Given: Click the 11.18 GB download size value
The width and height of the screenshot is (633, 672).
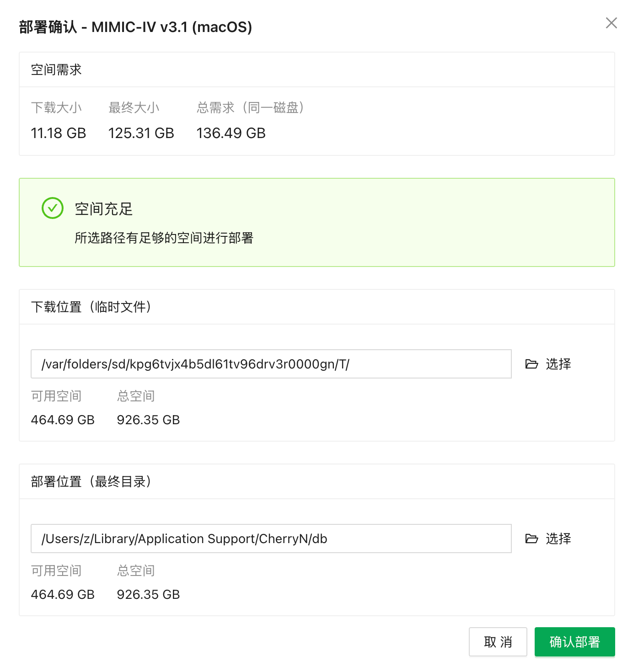Looking at the screenshot, I should [x=59, y=133].
